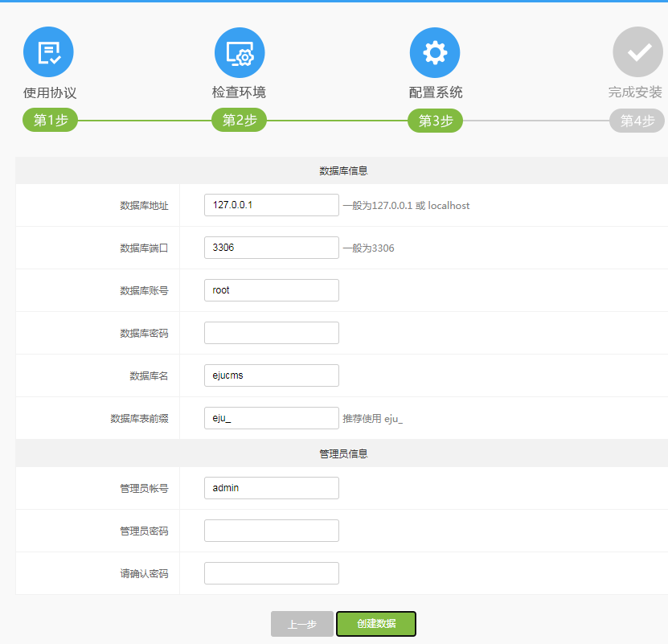Click the 数据库名 field with ejucms
This screenshot has width=668, height=644.
click(272, 375)
